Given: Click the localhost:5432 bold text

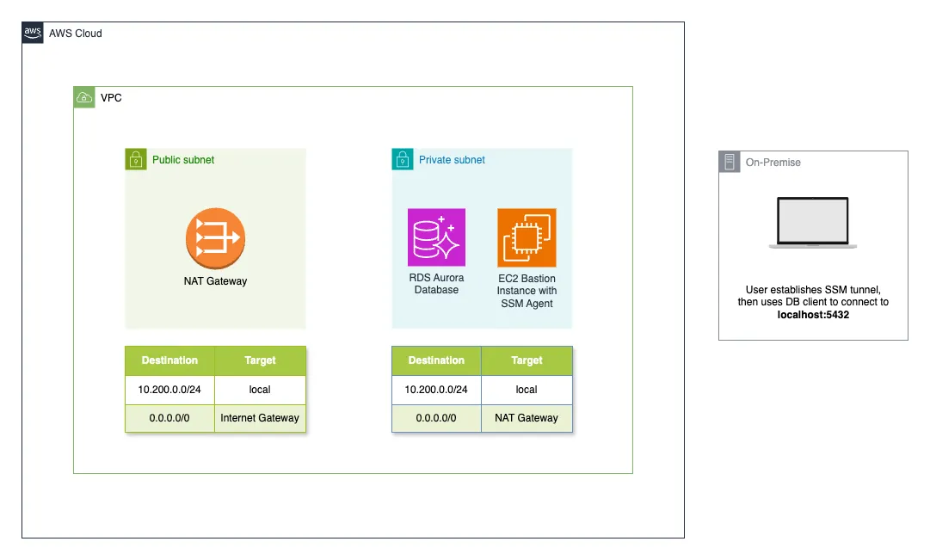Looking at the screenshot, I should pyautogui.click(x=813, y=315).
